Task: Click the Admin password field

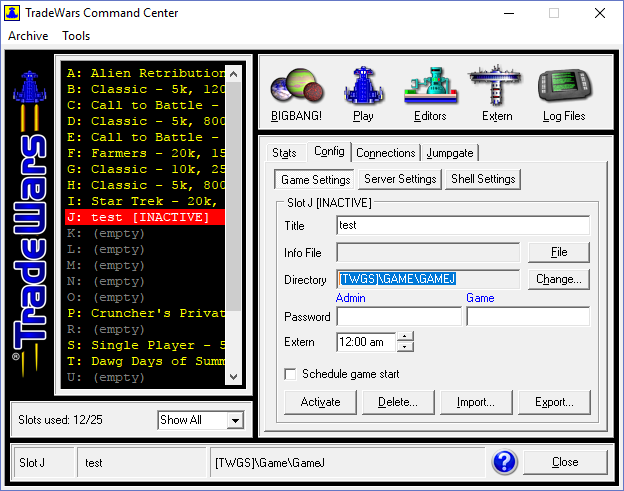Action: 399,317
